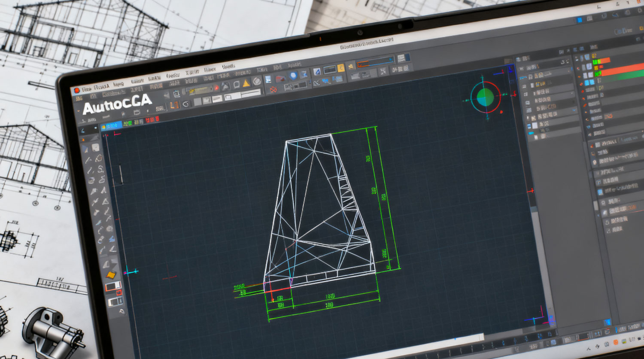Click the red crossed-arrows icon in the ribbon

(x=273, y=90)
